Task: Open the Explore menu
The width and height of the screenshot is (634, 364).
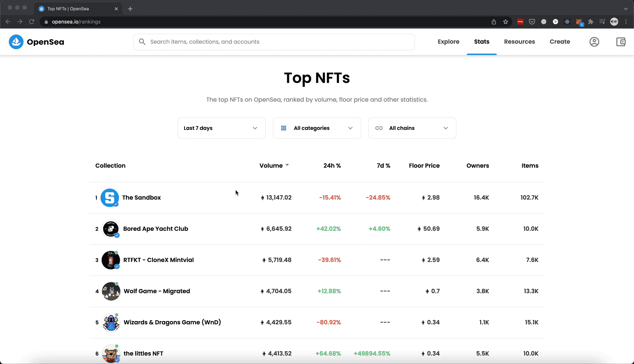Action: 449,41
